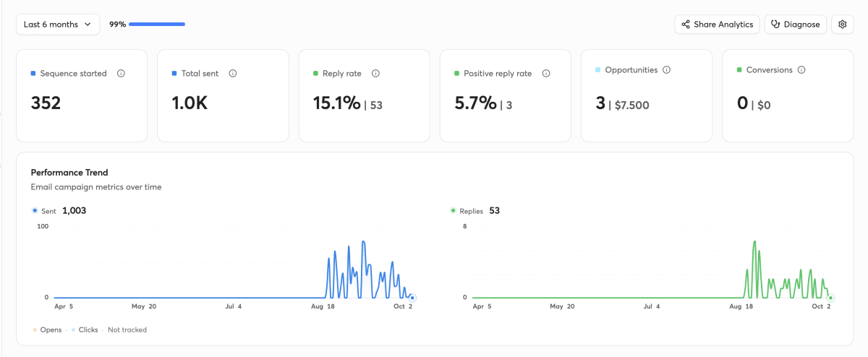
Task: Click the green square beside Conversions
Action: [739, 70]
